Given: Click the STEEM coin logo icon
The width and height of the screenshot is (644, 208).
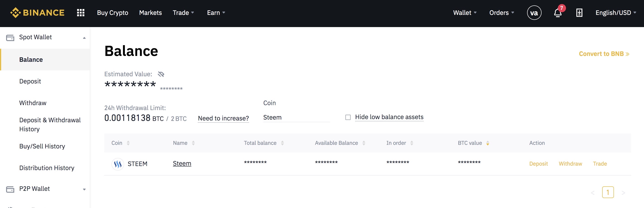Looking at the screenshot, I should click(118, 164).
